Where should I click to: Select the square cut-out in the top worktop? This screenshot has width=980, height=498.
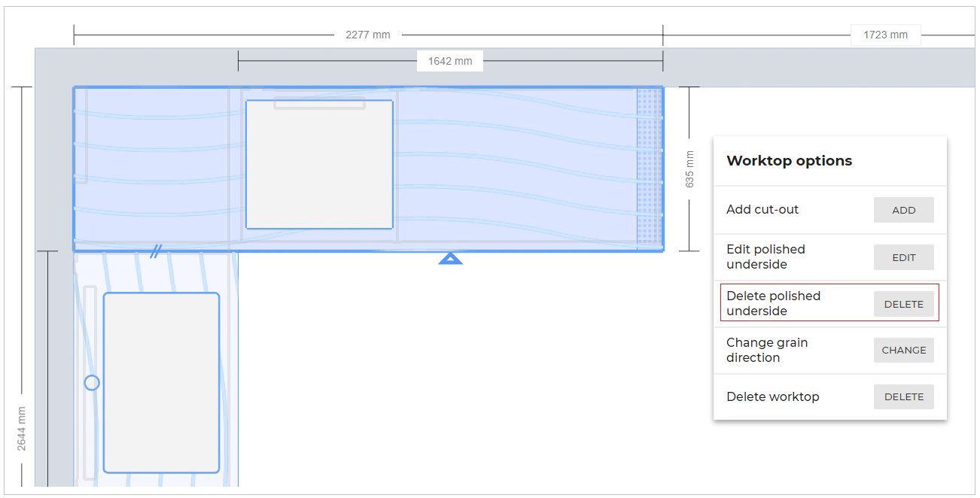319,165
